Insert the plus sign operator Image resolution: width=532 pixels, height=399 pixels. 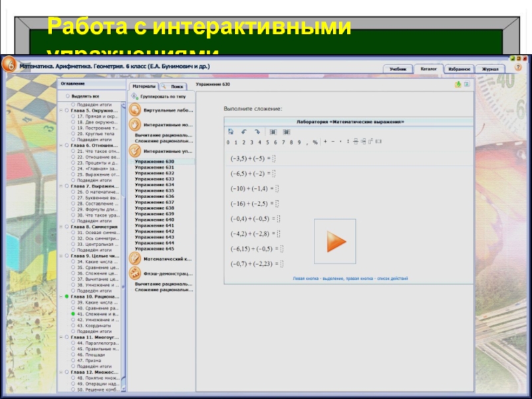click(325, 142)
